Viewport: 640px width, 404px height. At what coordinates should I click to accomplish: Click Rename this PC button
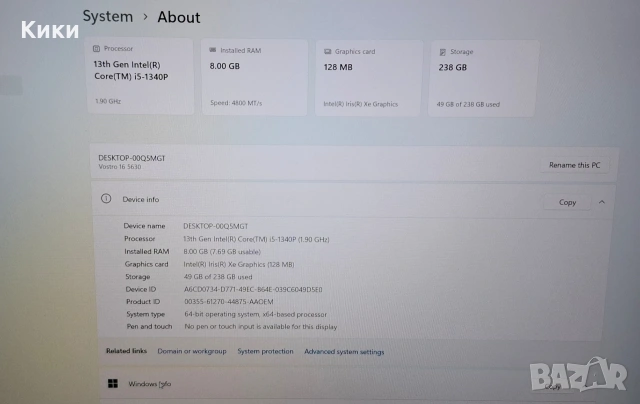point(574,165)
